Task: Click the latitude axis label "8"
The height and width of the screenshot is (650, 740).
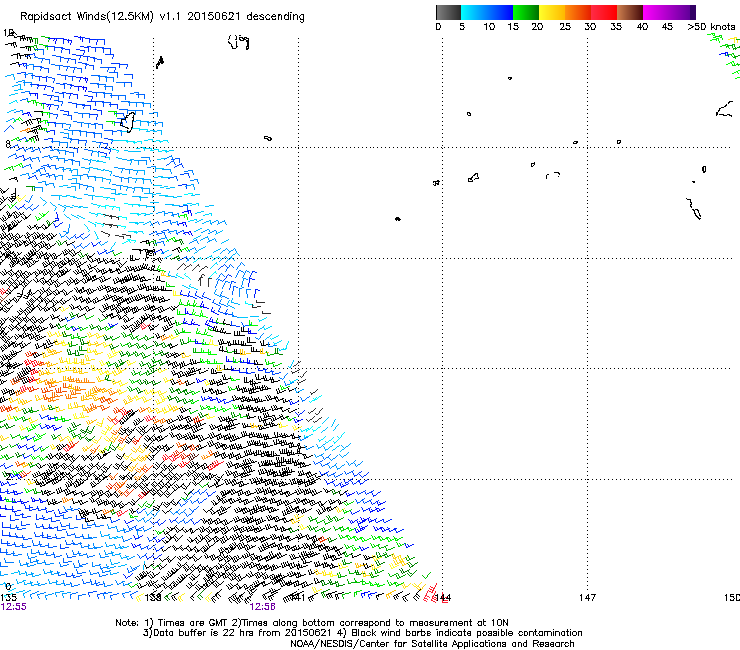Action: pos(8,144)
